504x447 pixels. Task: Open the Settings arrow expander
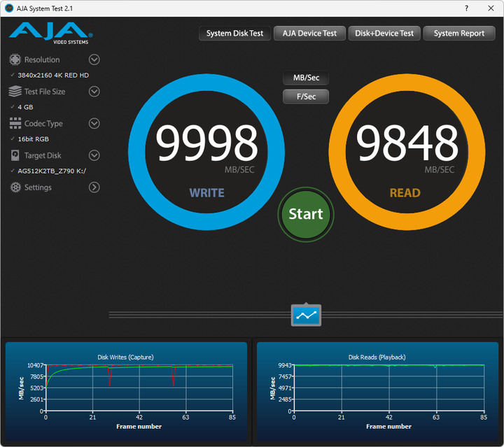[x=94, y=187]
